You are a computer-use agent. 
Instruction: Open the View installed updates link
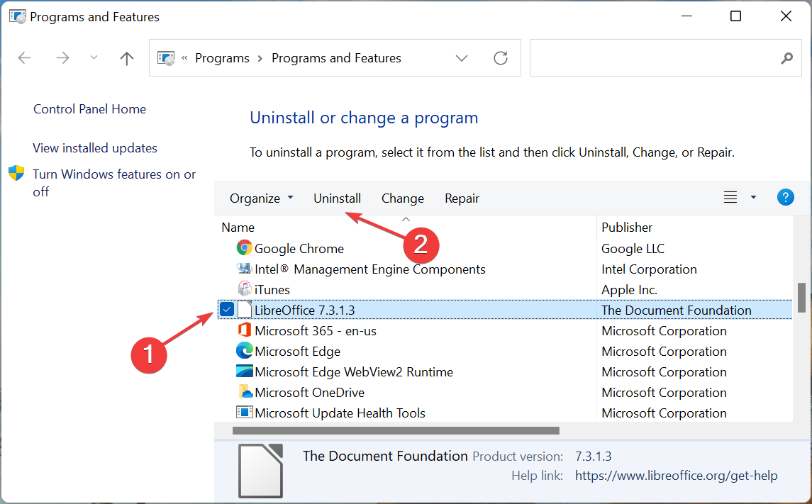[94, 147]
